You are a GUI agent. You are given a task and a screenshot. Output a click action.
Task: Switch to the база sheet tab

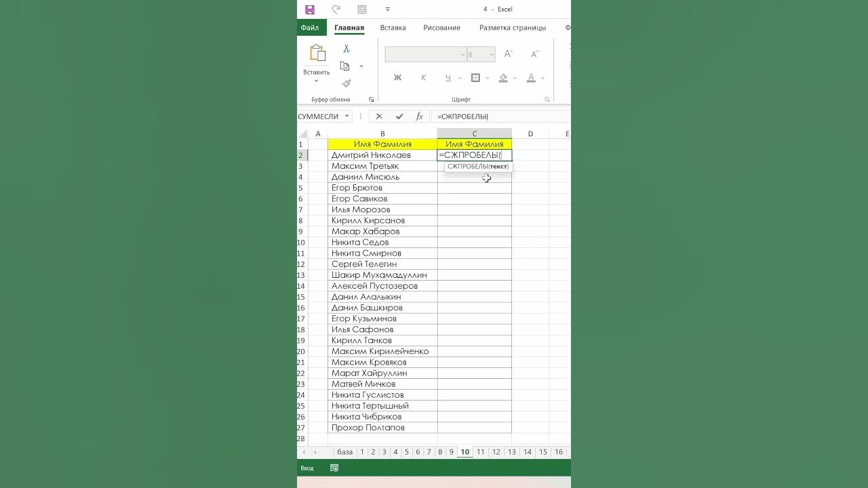pyautogui.click(x=344, y=452)
